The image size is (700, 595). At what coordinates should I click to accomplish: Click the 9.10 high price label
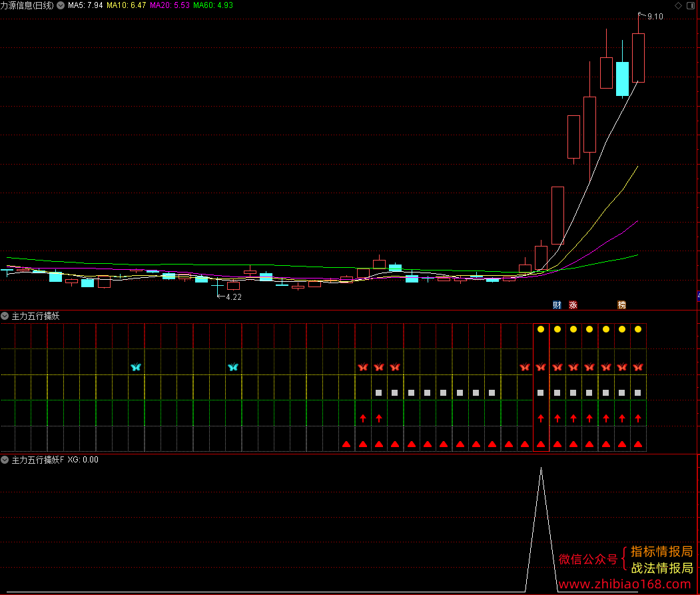tap(655, 17)
